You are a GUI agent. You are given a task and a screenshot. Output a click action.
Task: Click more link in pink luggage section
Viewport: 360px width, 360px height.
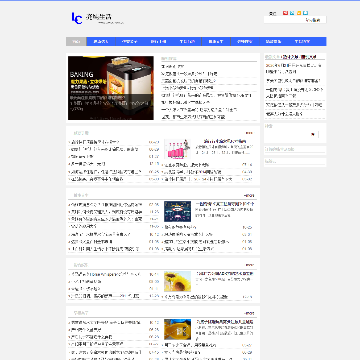pyautogui.click(x=249, y=133)
